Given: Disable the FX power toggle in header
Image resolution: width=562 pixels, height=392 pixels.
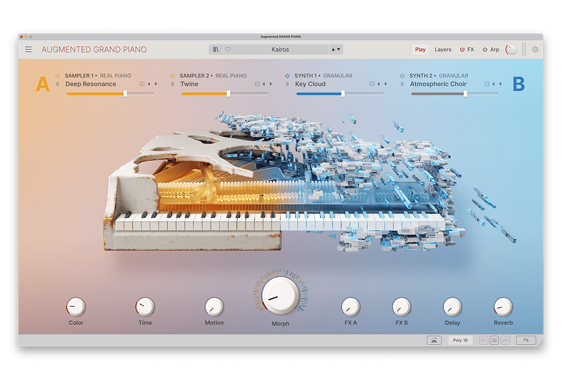Looking at the screenshot, I should coord(463,49).
